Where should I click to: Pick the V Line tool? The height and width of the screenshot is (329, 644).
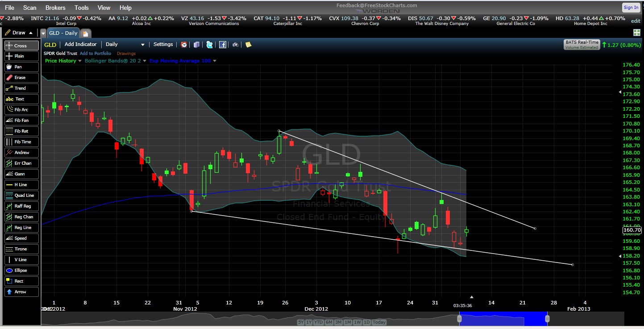[21, 260]
